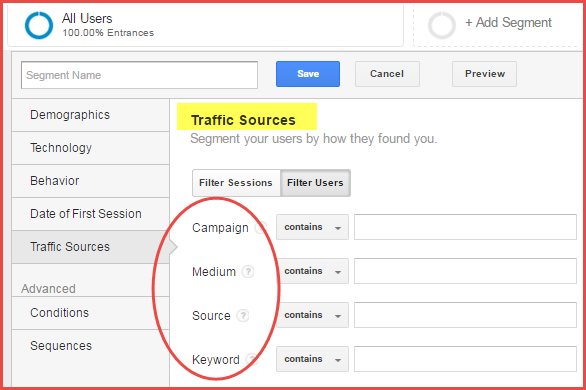The image size is (586, 390).
Task: Click the blue Save button
Action: click(x=308, y=74)
